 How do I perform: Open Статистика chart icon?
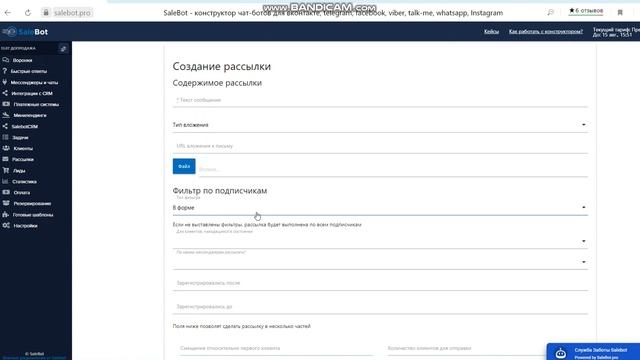[x=5, y=181]
